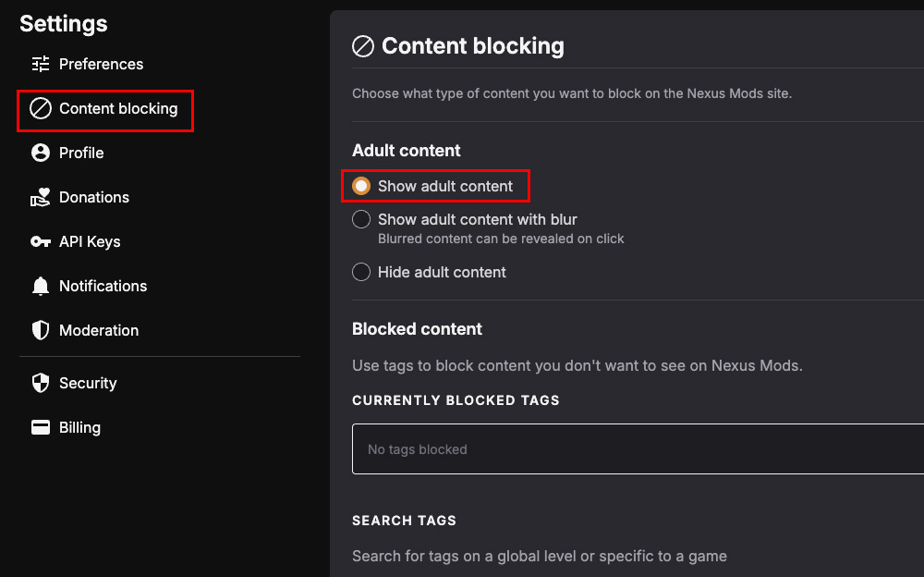924x577 pixels.
Task: Open the Billing settings page
Action: pos(79,427)
